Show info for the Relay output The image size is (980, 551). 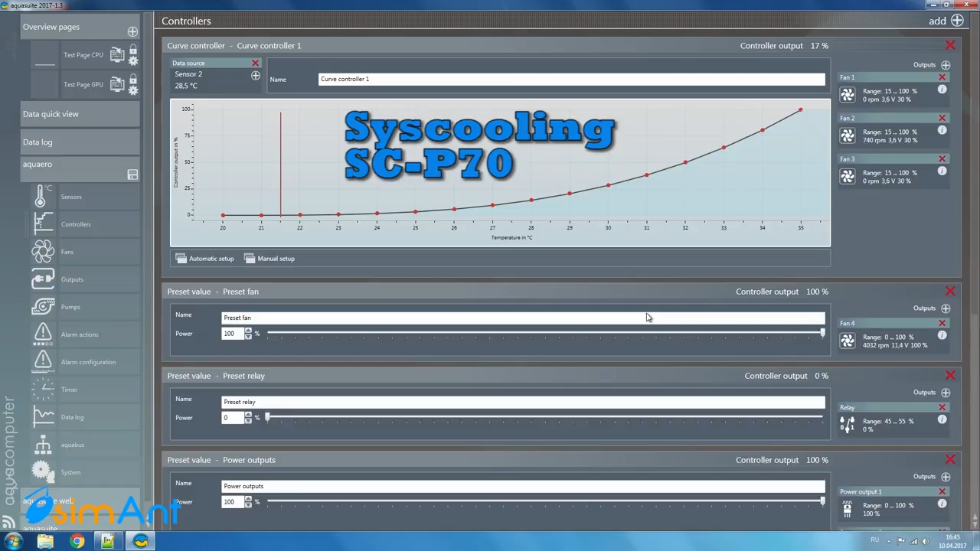[942, 419]
